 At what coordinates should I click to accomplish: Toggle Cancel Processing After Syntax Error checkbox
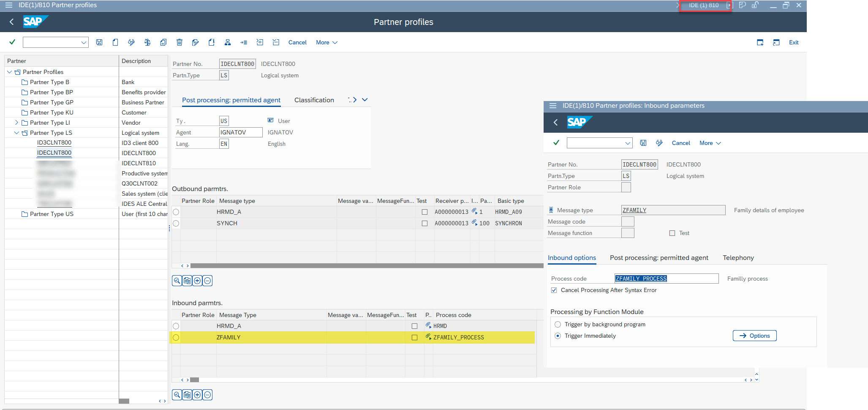[x=554, y=290]
